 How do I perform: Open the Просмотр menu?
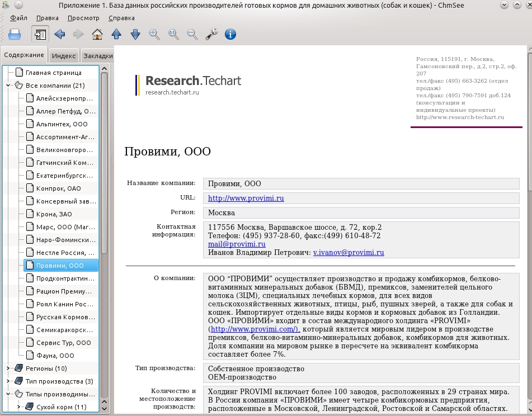83,18
